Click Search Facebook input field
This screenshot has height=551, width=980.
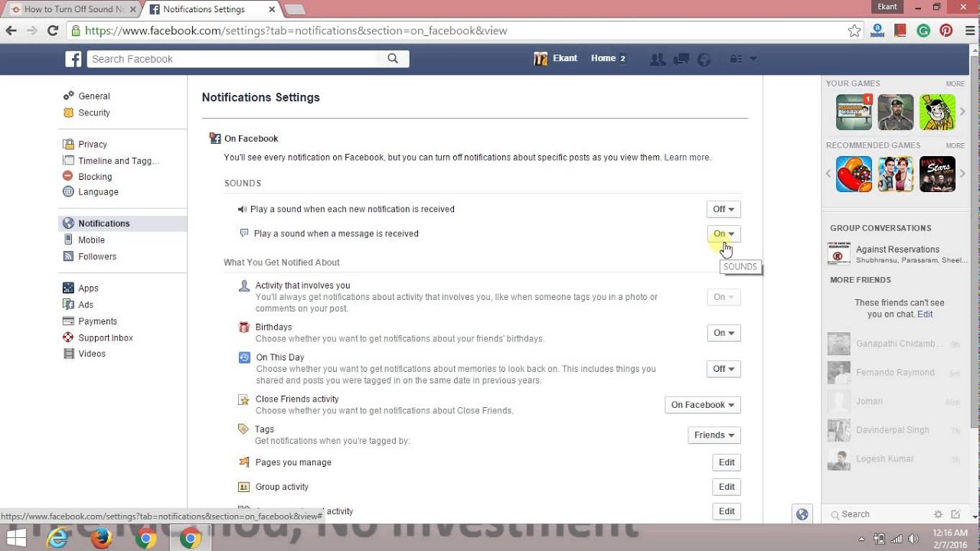click(x=233, y=59)
